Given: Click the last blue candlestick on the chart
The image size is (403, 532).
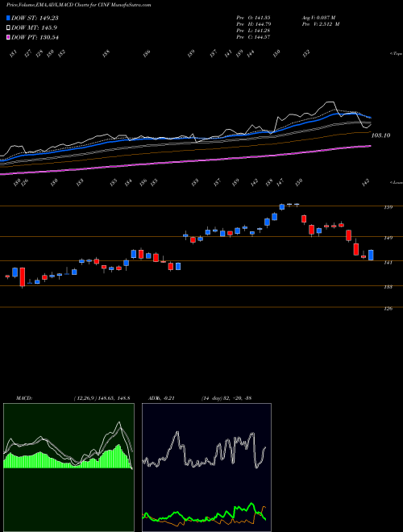Looking at the screenshot, I should [371, 256].
